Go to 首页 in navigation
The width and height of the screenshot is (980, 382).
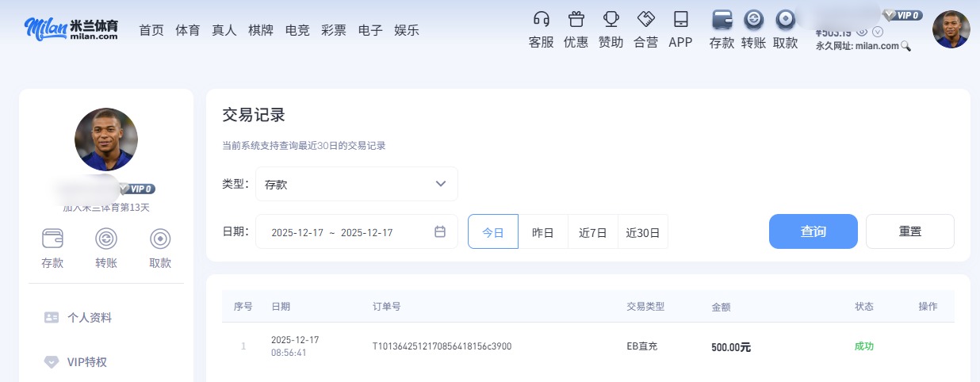click(151, 30)
